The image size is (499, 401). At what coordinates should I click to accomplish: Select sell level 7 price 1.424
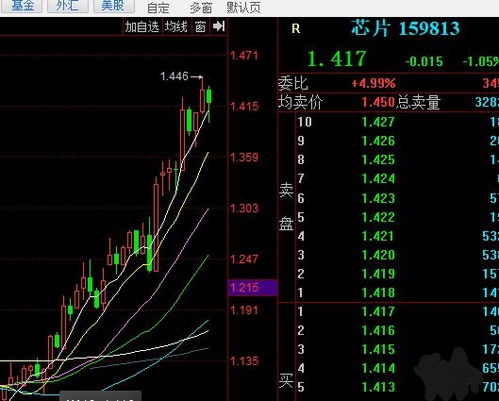pyautogui.click(x=378, y=179)
